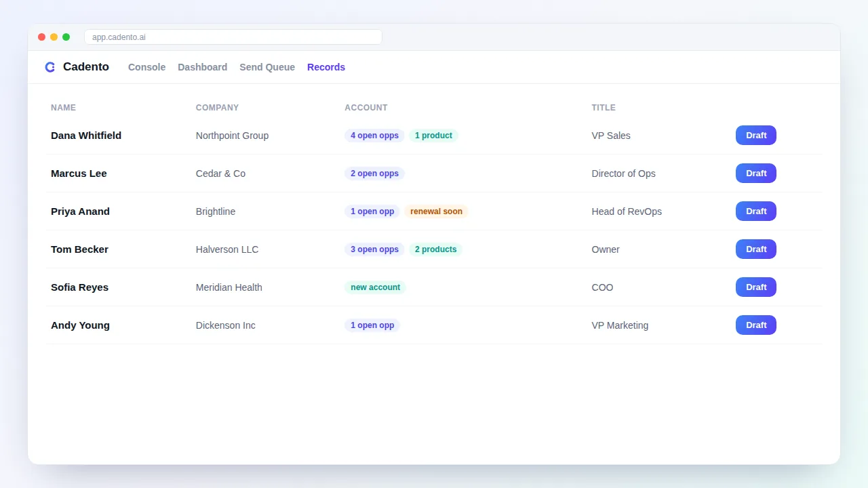Open Draft for Sofia Reyes
This screenshot has height=488, width=868.
click(756, 287)
